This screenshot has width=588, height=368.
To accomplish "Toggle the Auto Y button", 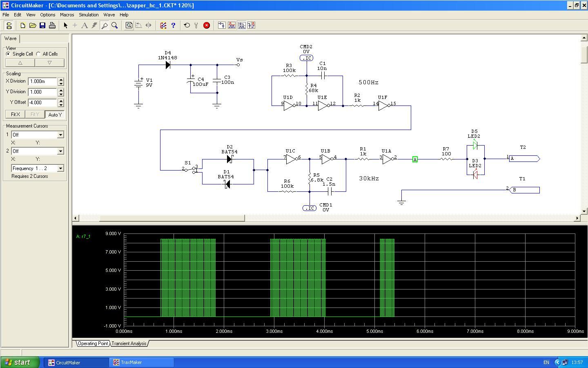I will click(55, 114).
